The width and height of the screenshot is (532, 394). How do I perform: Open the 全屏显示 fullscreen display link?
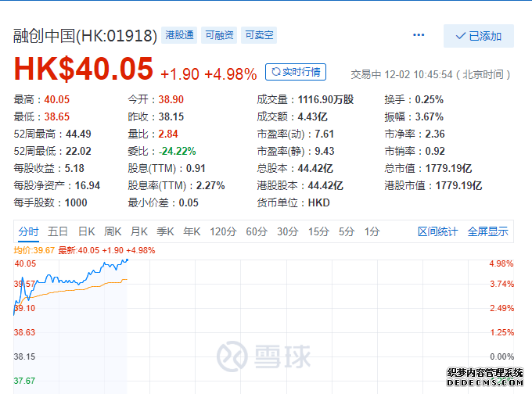487,231
